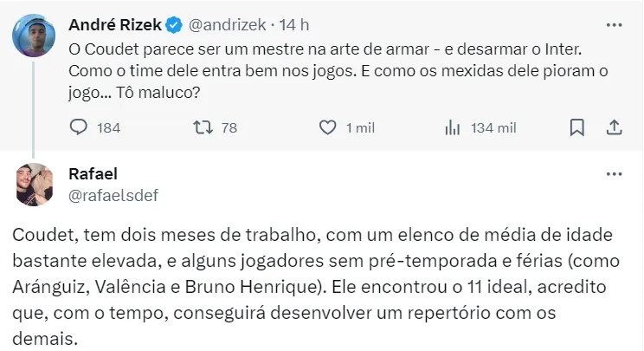Click the 134 mil views count
Viewport: 644px width, 351px height.
(493, 127)
